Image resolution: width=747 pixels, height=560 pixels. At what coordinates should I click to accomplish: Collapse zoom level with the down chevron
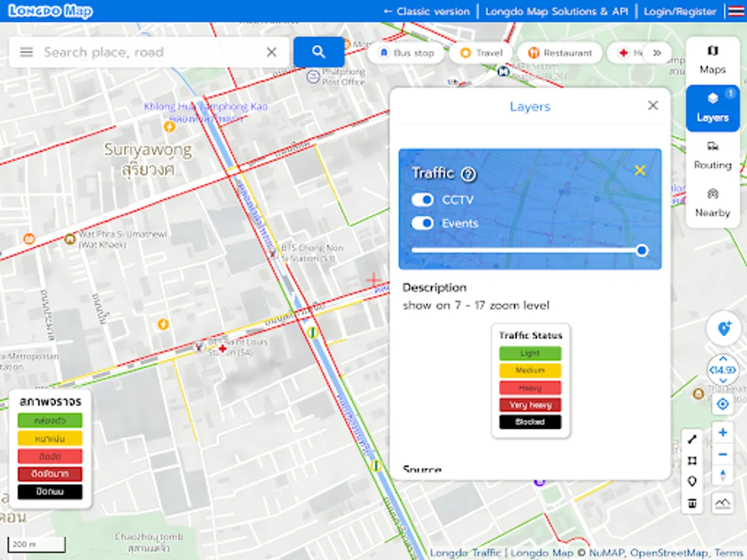point(723,380)
